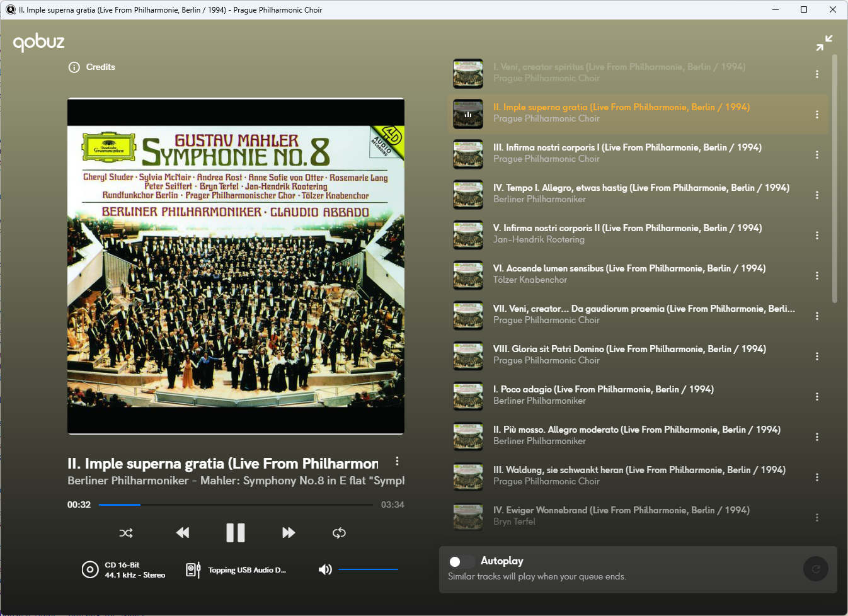Open CD 16-Bit audio quality settings

pos(123,570)
